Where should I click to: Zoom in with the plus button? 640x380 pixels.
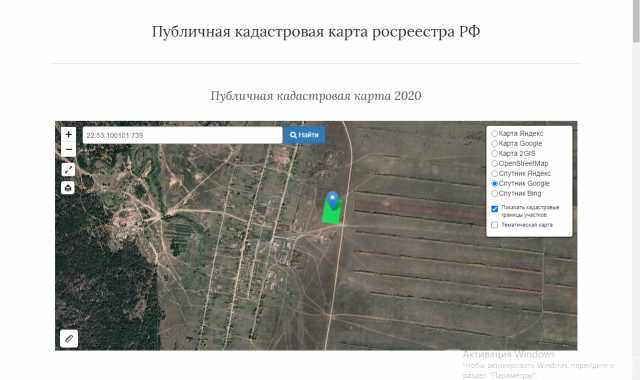(x=68, y=134)
